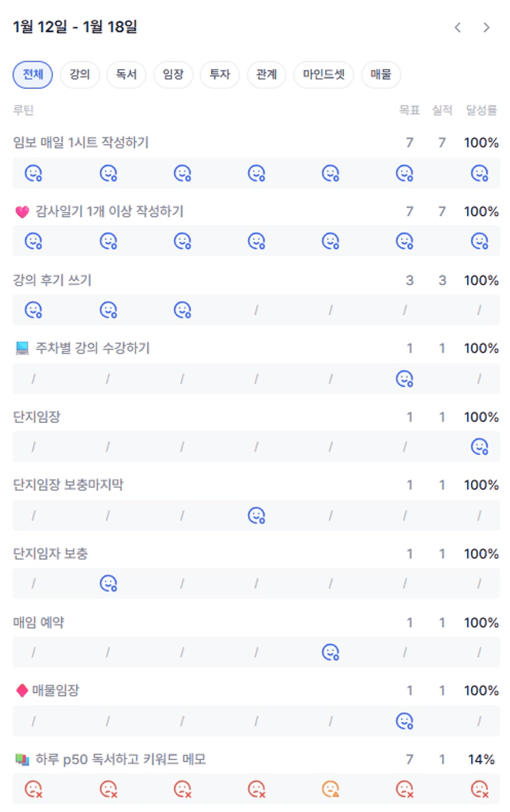510x812 pixels.
Task: Toggle the completed smiley in 단지임장 row
Action: tap(479, 447)
